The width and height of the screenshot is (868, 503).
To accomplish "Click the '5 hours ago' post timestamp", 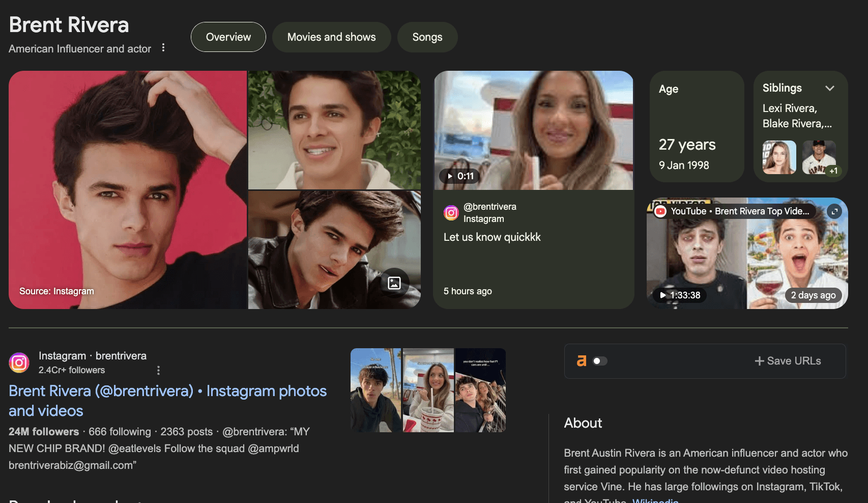I will point(468,291).
